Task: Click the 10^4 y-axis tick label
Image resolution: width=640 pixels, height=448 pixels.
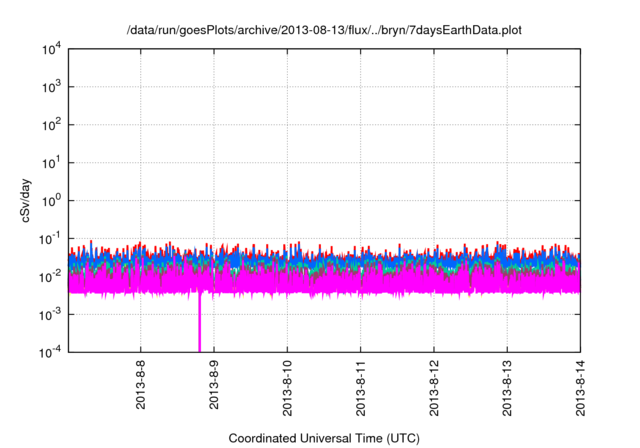Action: pyautogui.click(x=51, y=49)
